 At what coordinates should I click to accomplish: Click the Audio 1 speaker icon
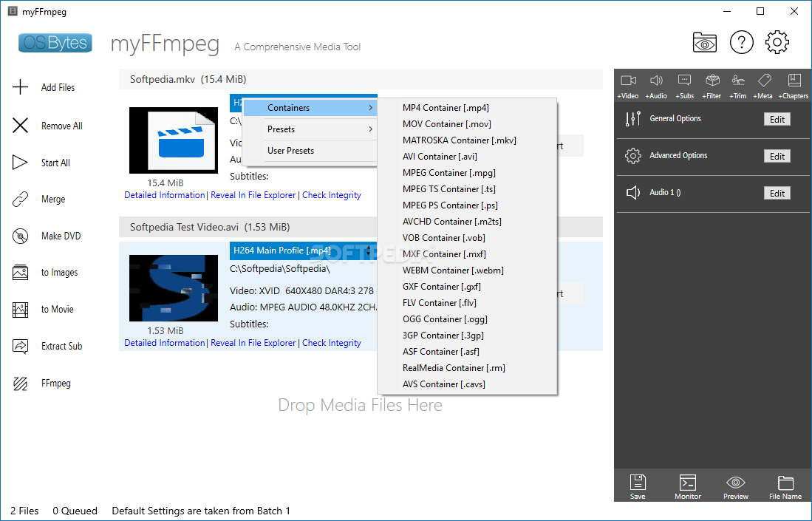(632, 193)
